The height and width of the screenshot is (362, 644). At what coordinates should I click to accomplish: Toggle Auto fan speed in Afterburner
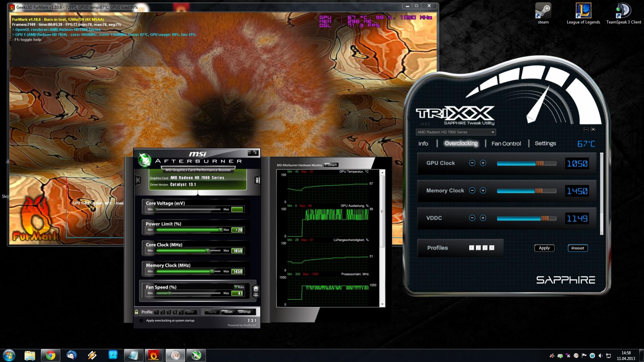pyautogui.click(x=239, y=287)
